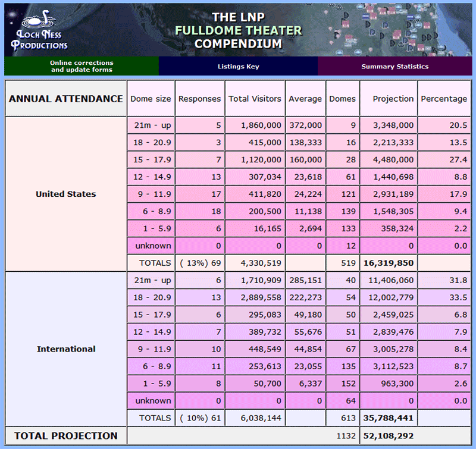Click the 55,676 average cell

coord(305,332)
